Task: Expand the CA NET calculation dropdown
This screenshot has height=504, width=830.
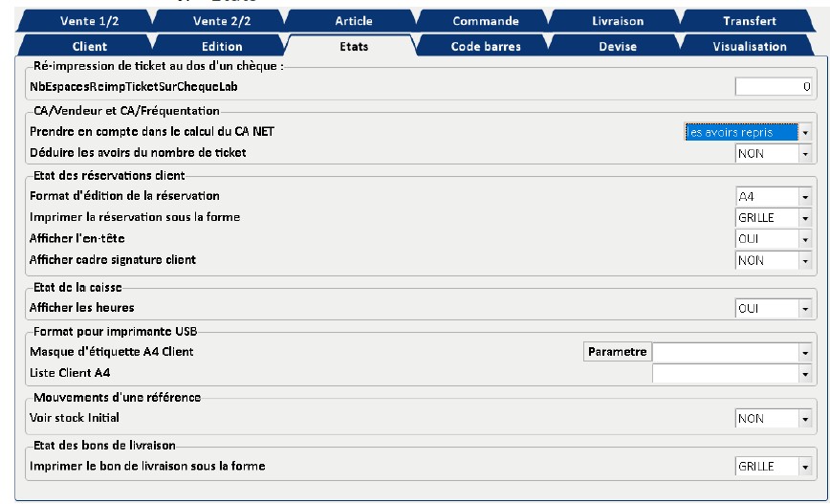Action: coord(805,133)
